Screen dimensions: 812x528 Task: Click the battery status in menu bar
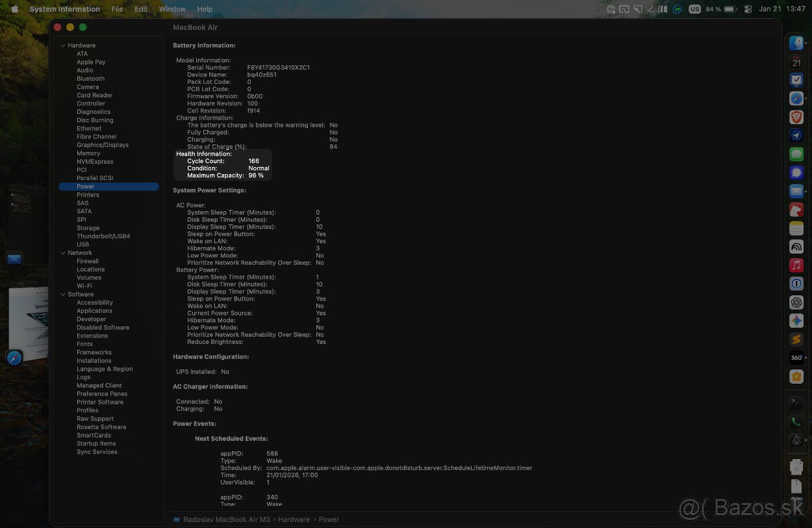point(721,9)
